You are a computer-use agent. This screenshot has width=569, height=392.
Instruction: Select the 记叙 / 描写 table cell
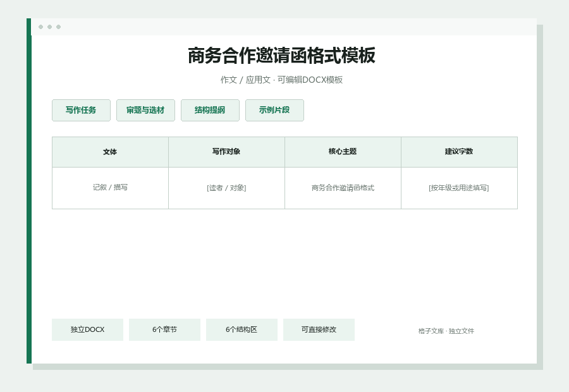click(x=110, y=188)
